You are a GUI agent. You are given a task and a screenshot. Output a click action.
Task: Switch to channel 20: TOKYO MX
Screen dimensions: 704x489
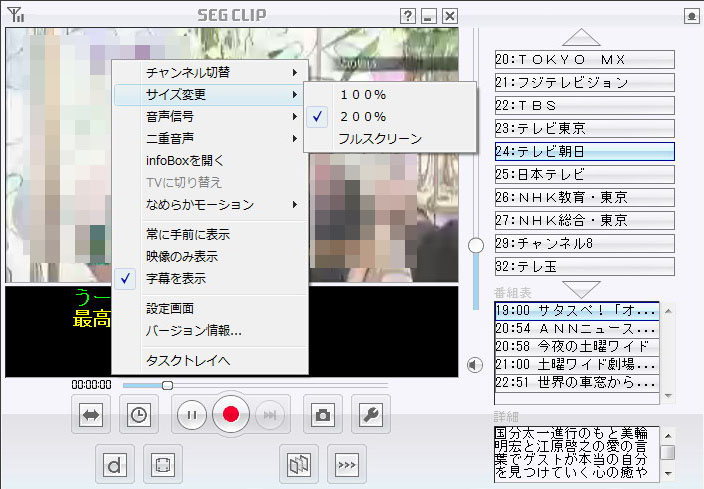point(585,60)
